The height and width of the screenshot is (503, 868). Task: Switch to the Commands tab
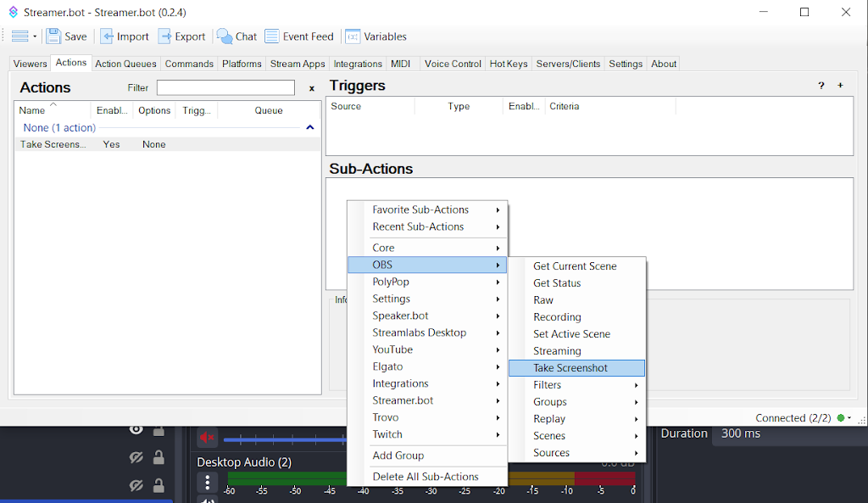[x=189, y=64]
